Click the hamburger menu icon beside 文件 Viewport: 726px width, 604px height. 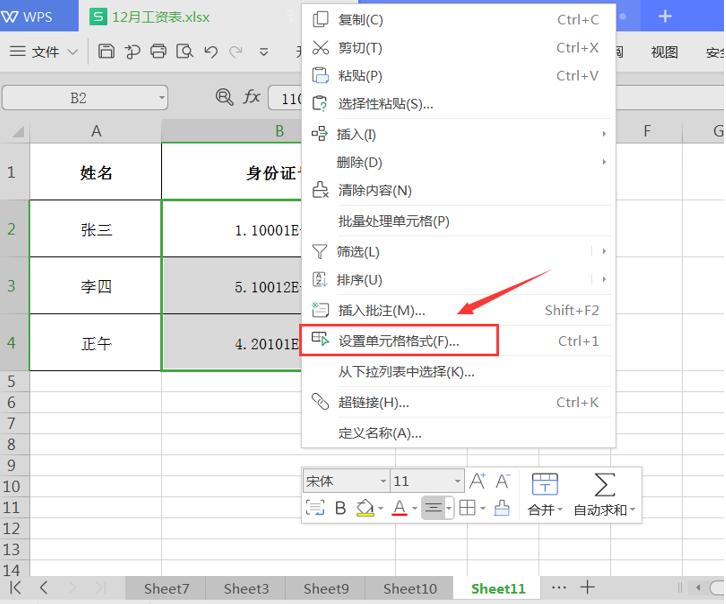pyautogui.click(x=18, y=51)
